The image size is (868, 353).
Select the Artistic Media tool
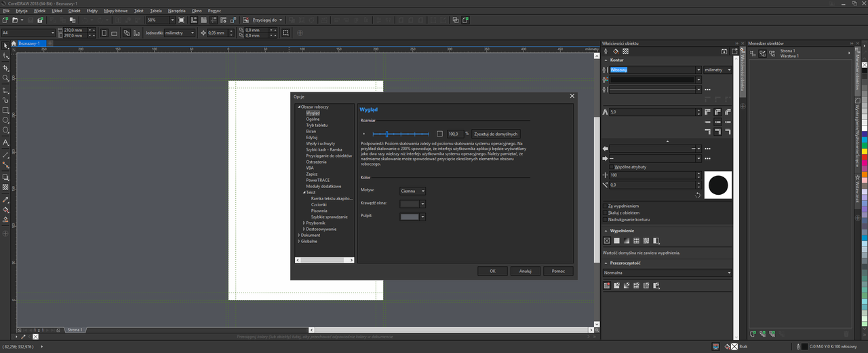click(x=5, y=100)
